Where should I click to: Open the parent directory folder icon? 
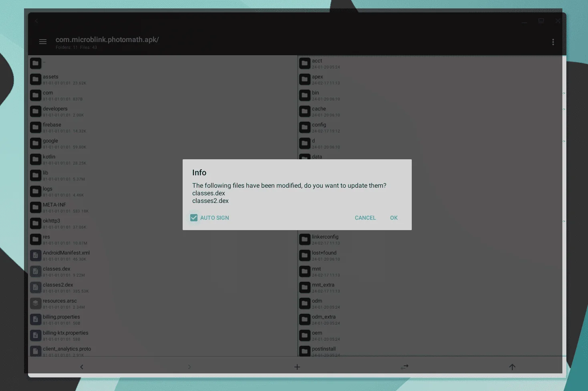36,63
